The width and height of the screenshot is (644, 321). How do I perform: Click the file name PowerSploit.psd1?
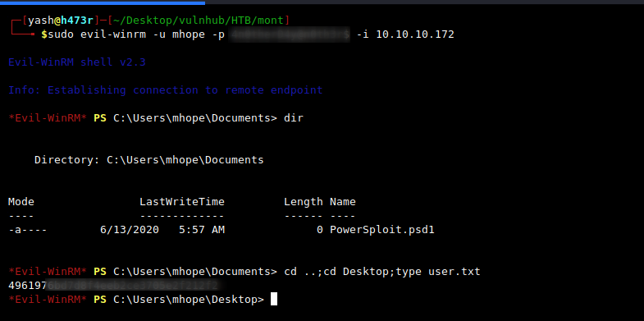click(382, 230)
